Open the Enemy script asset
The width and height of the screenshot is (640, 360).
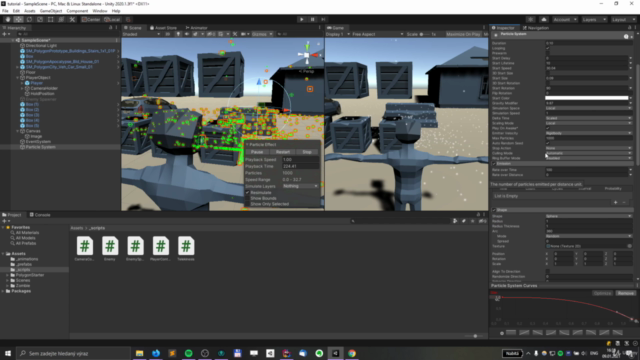[110, 249]
